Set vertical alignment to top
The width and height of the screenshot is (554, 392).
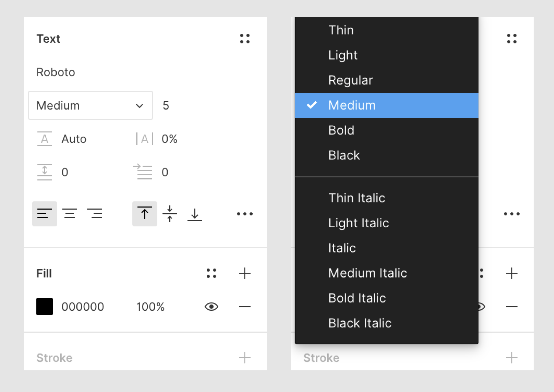(145, 214)
